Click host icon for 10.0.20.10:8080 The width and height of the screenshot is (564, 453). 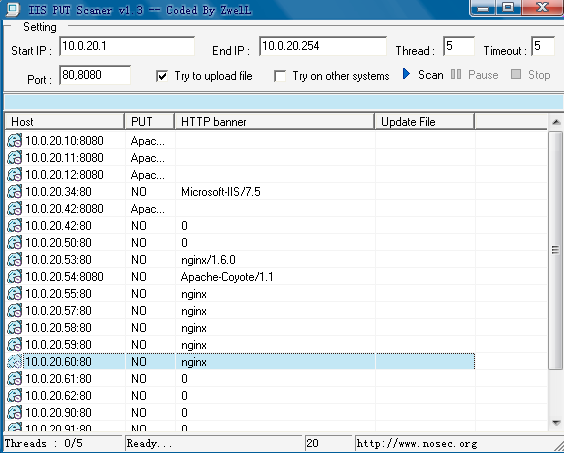click(14, 141)
